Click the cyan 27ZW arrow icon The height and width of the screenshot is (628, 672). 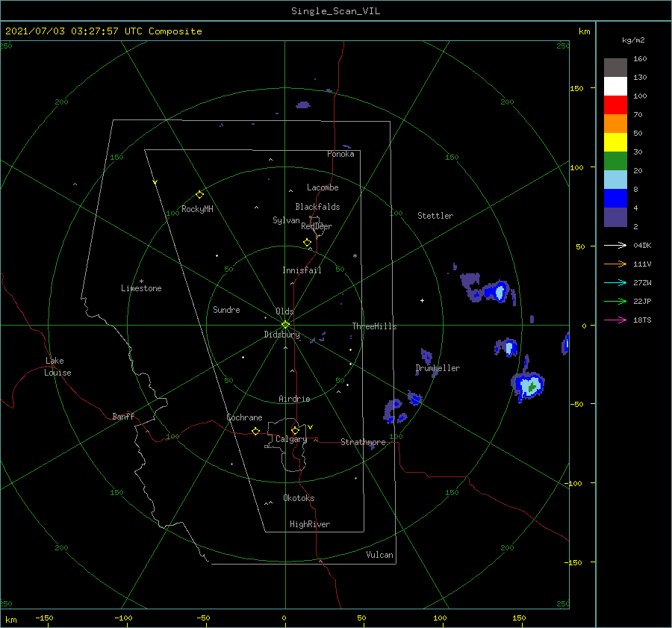[615, 282]
